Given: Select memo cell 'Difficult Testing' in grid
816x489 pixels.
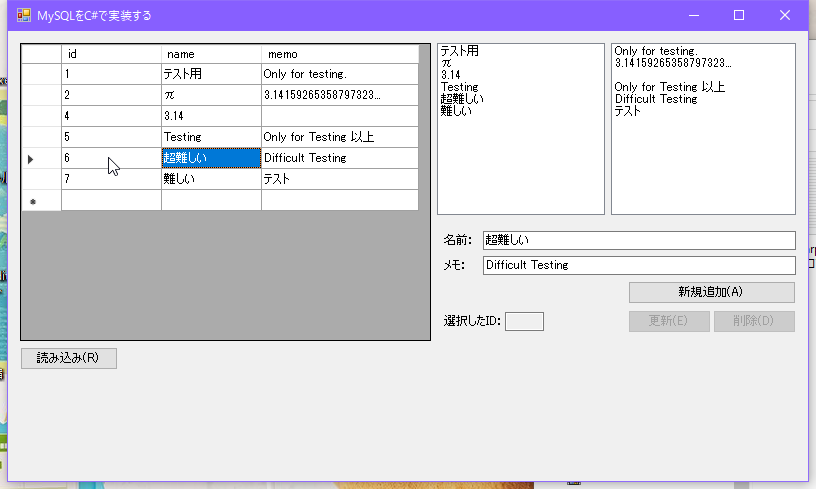Looking at the screenshot, I should [x=340, y=158].
